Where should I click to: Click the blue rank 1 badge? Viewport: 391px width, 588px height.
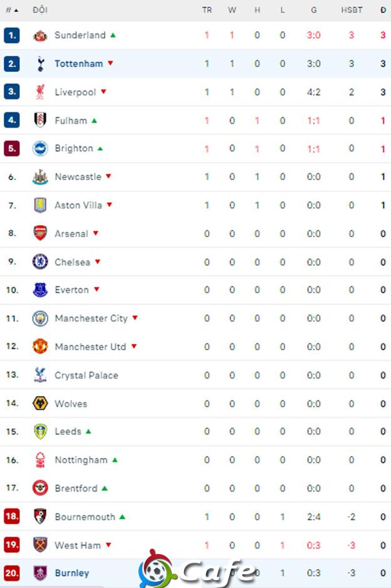click(12, 36)
